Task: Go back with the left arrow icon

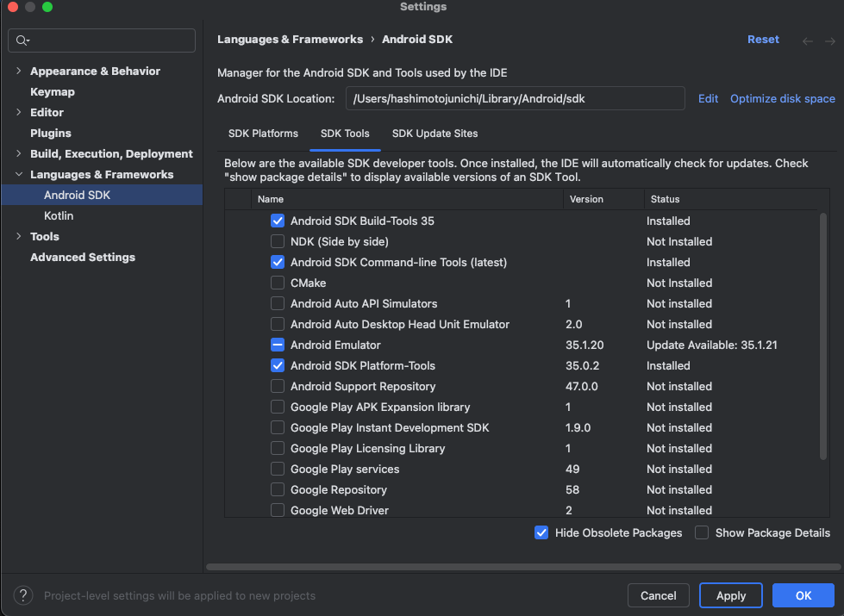Action: 808,40
